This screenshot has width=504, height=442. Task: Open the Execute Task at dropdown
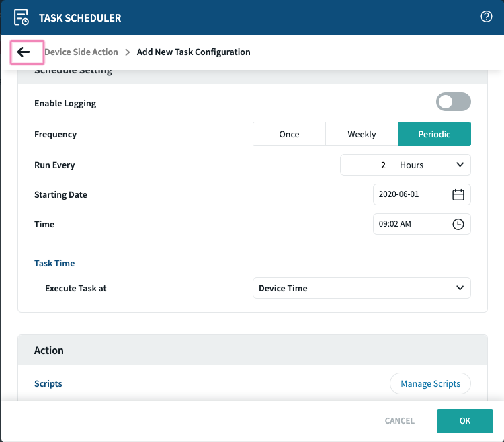(362, 288)
